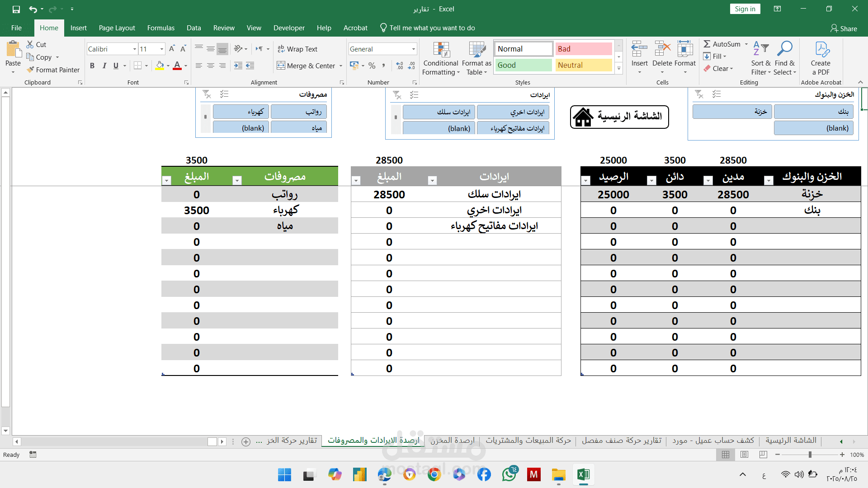Image resolution: width=868 pixels, height=488 pixels.
Task: Click the Excel icon in the taskbar
Action: click(x=583, y=474)
